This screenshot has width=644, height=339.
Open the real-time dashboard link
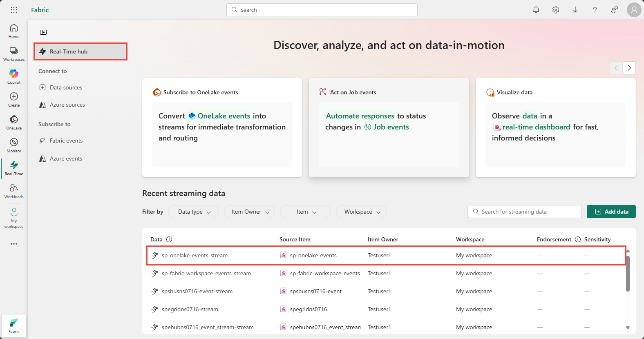tap(536, 127)
